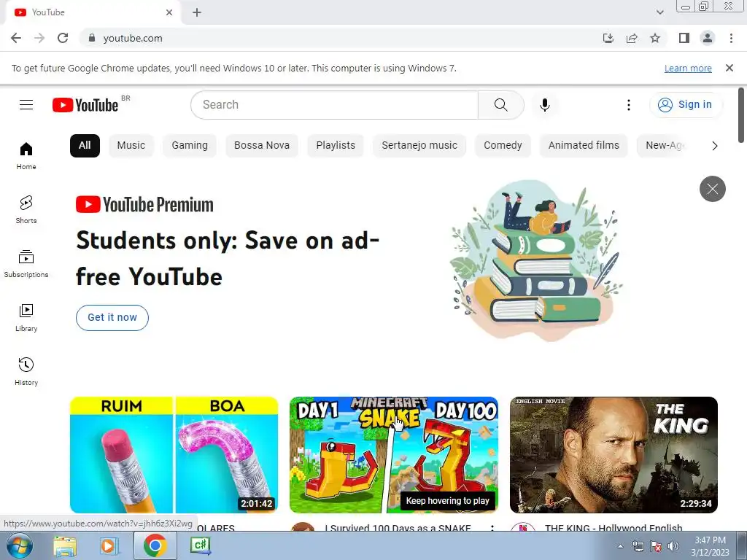Viewport: 747px width, 560px height.
Task: Select the Comedy chip
Action: coord(503,146)
